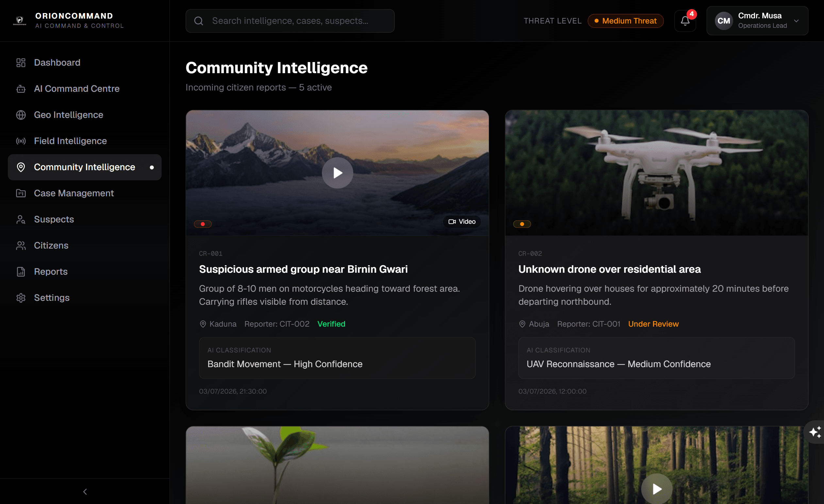Focus the search intelligence input field

click(x=290, y=21)
